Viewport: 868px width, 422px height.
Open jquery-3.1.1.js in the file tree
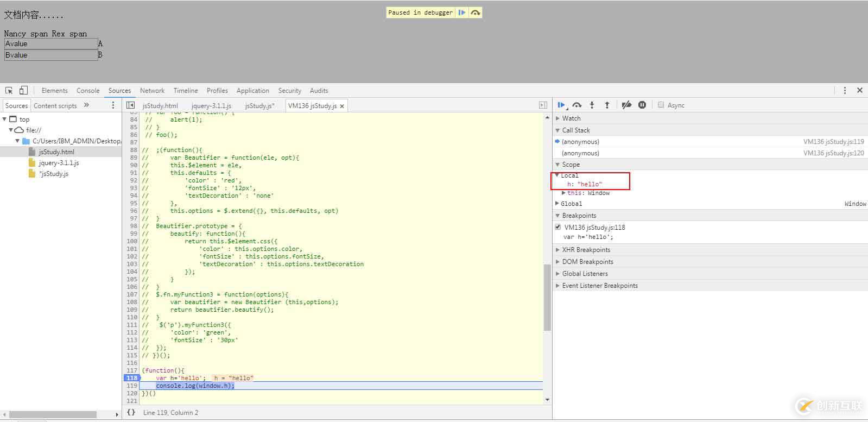[59, 163]
